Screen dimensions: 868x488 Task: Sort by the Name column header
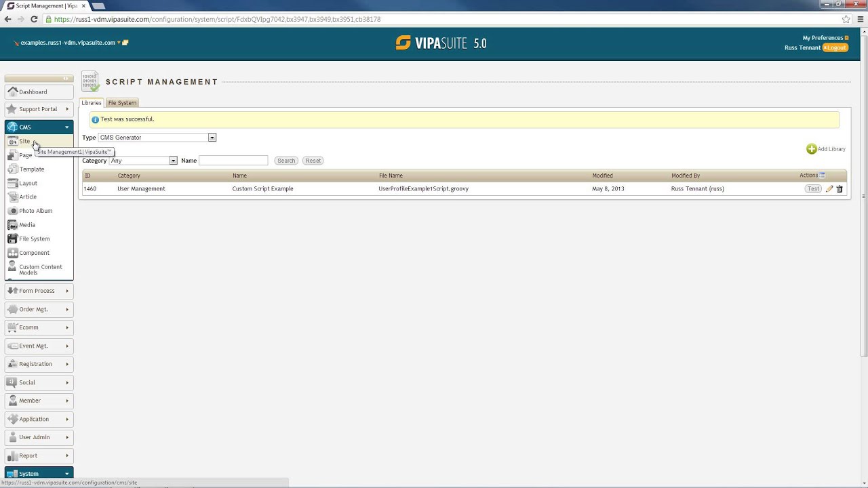[x=239, y=176]
